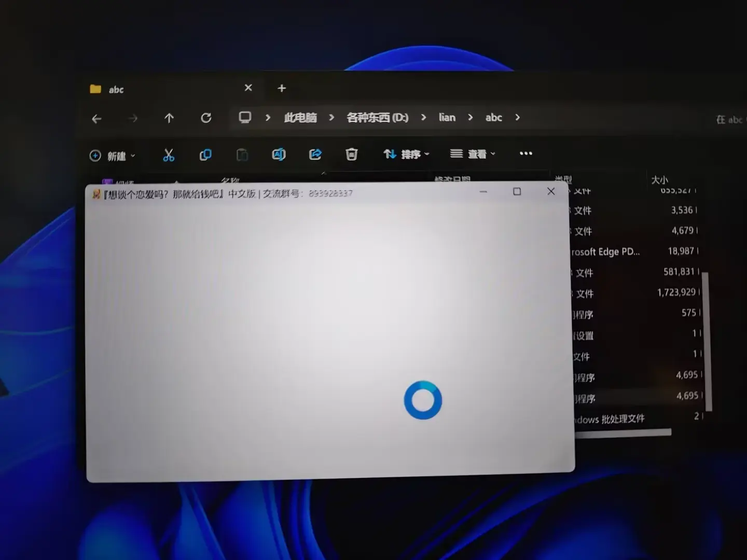Click the Paste clipboard icon

click(242, 155)
